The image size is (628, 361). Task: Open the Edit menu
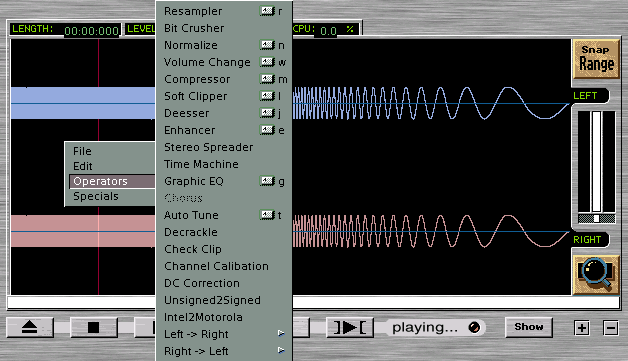(x=111, y=166)
